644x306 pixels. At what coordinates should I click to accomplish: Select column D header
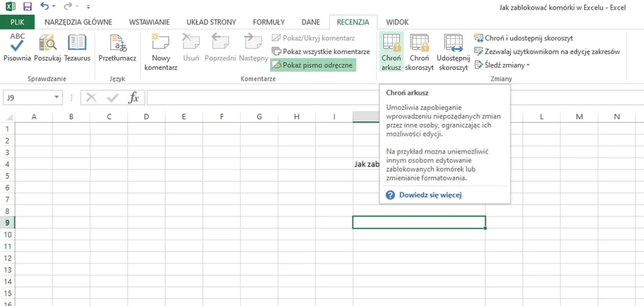pos(146,117)
